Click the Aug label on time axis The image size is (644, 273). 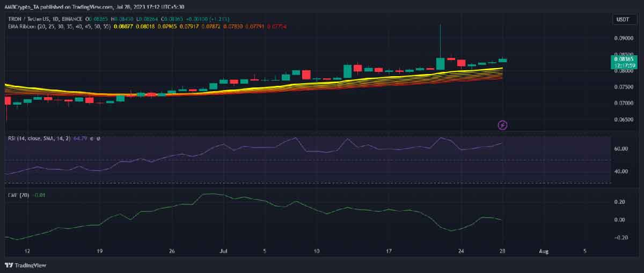pyautogui.click(x=544, y=250)
